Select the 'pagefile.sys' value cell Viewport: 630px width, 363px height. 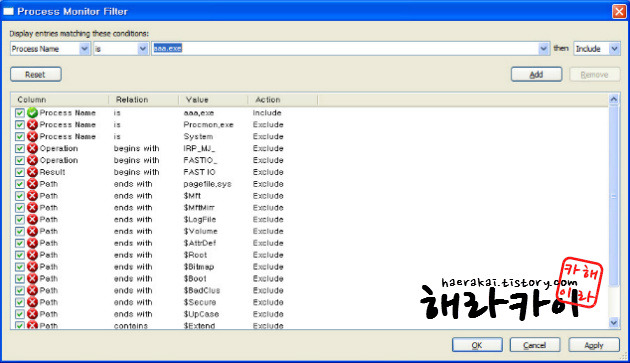click(x=207, y=184)
